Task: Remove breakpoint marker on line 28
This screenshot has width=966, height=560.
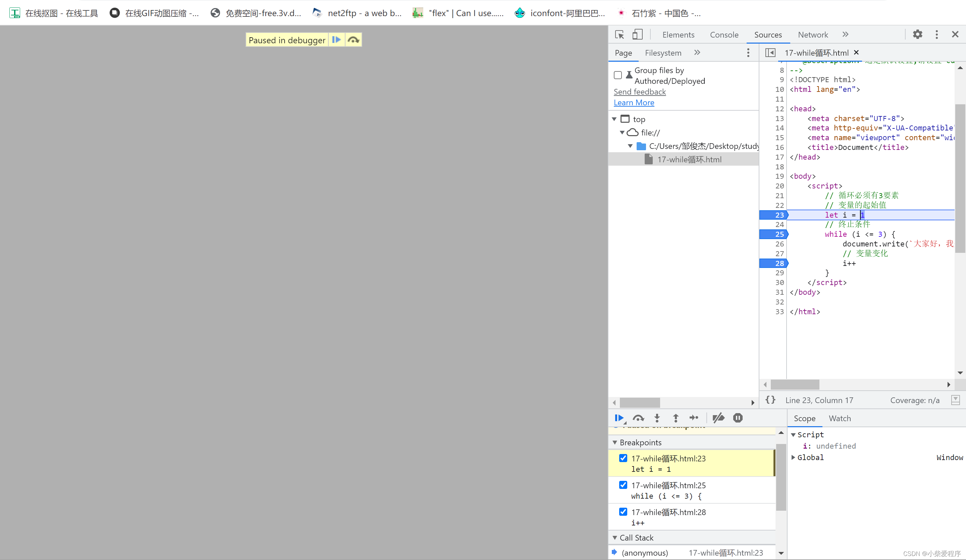Action: coord(773,263)
